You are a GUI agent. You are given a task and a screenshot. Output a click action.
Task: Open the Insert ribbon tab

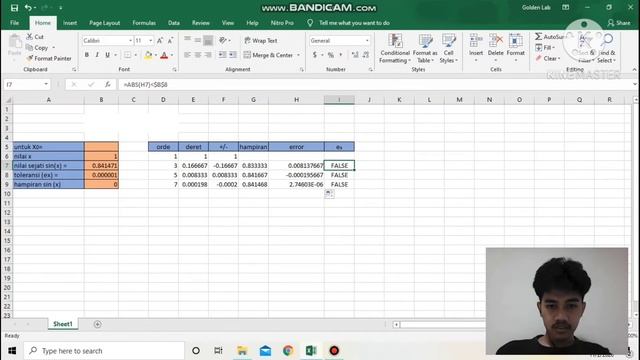coord(70,23)
